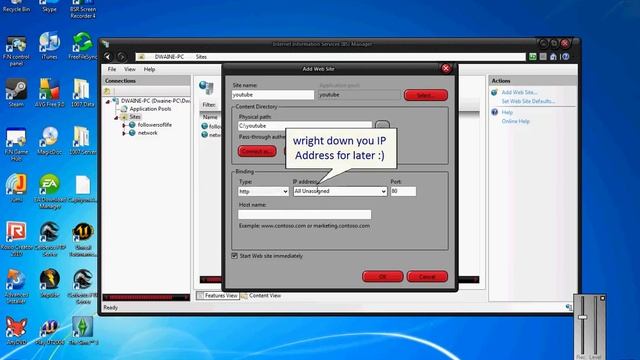Click the Physical path input field
640x360 pixels.
[305, 126]
